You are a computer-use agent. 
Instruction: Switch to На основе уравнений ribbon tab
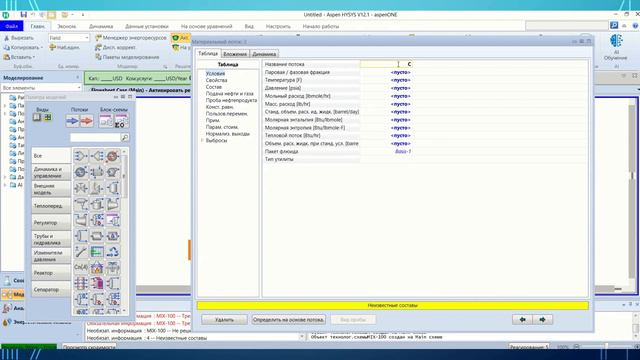(207, 26)
